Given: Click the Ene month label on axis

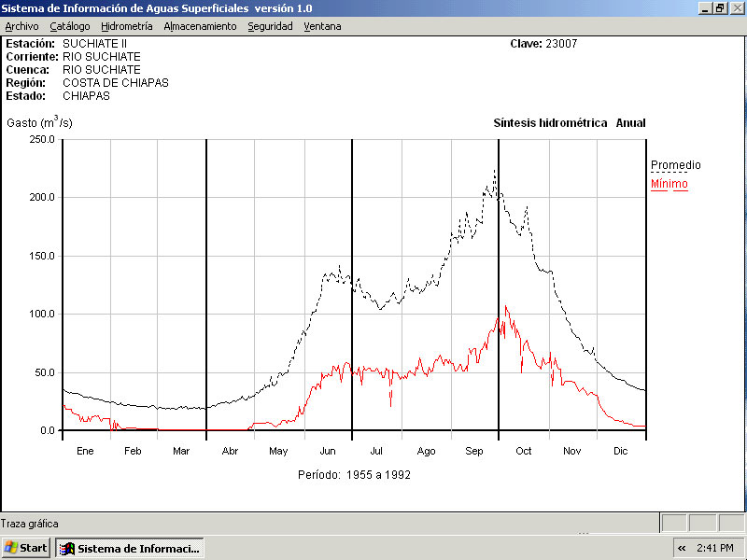Looking at the screenshot, I should click(85, 451).
